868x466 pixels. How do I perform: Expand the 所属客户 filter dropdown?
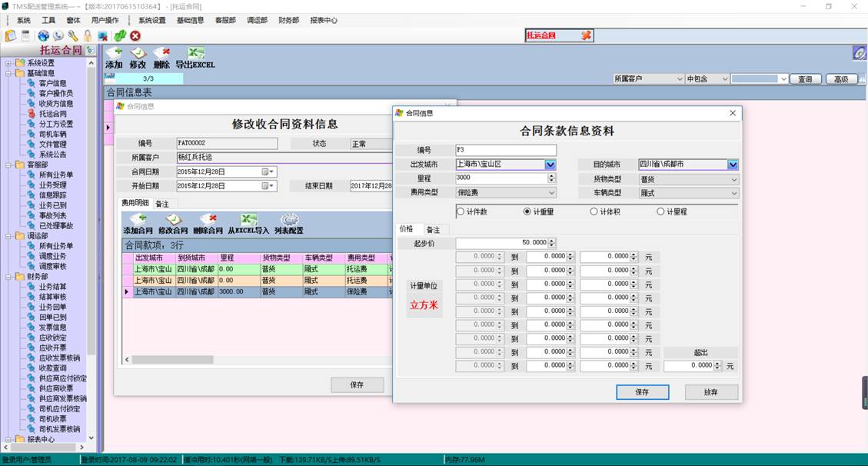tap(679, 79)
